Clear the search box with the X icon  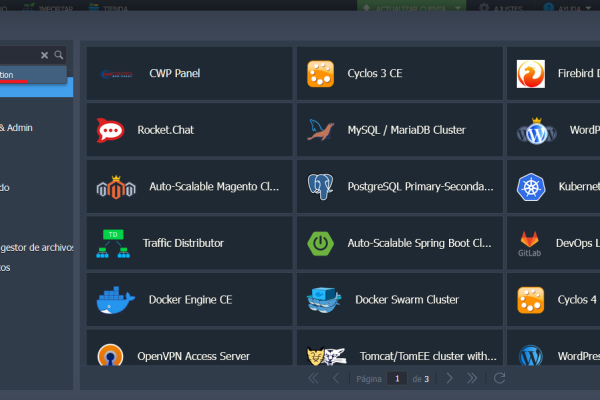(44, 56)
